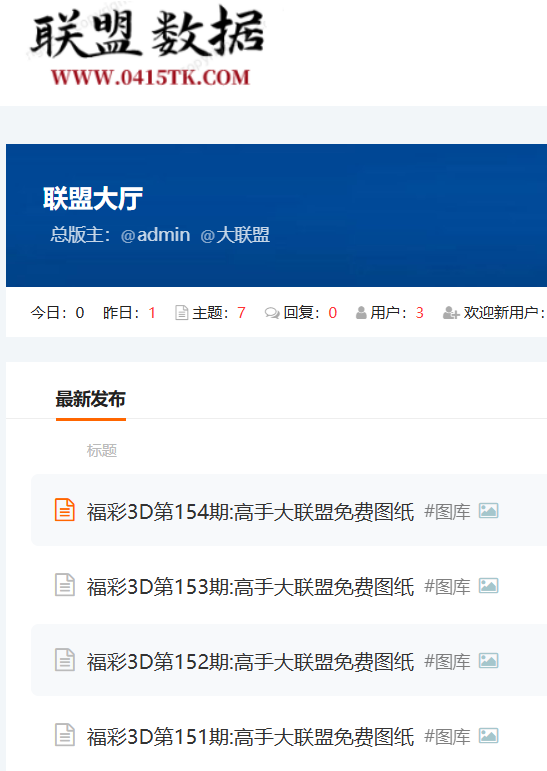This screenshot has height=771, width=547.
Task: Click the 回复 speech bubble icon
Action: 272,313
